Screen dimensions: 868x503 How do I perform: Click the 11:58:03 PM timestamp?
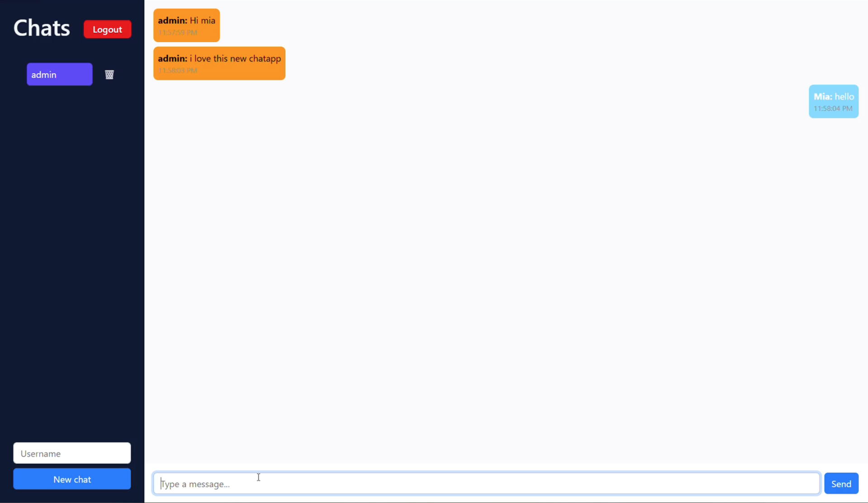click(177, 71)
